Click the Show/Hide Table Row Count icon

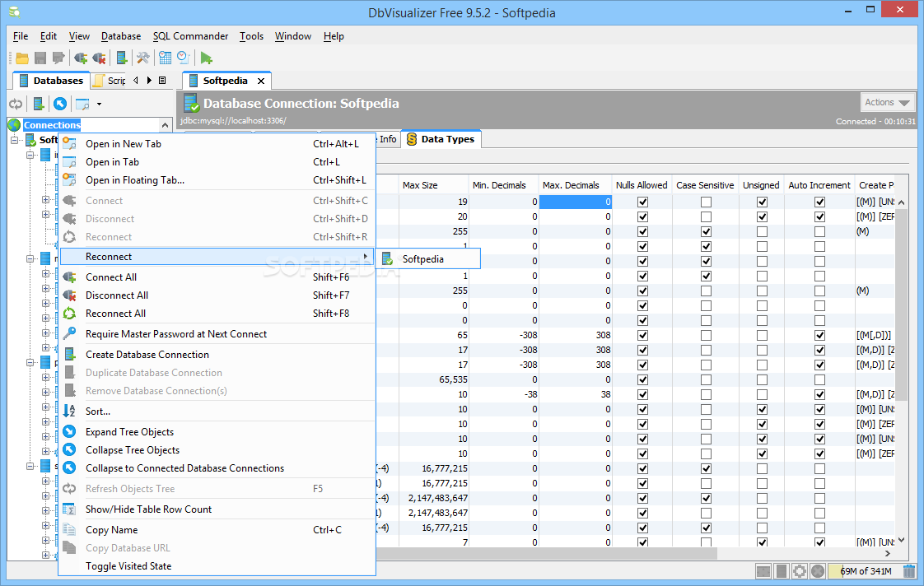pyautogui.click(x=69, y=509)
